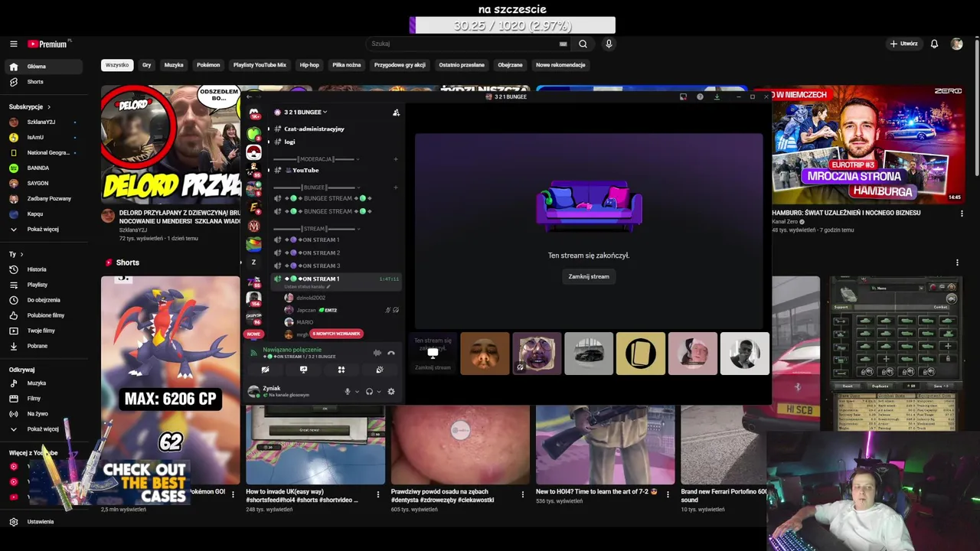Share your screen in Discord panel
The image size is (980, 551).
303,370
